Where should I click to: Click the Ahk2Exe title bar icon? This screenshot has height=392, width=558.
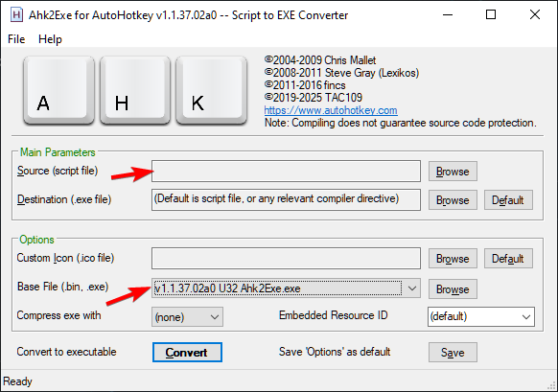16,15
